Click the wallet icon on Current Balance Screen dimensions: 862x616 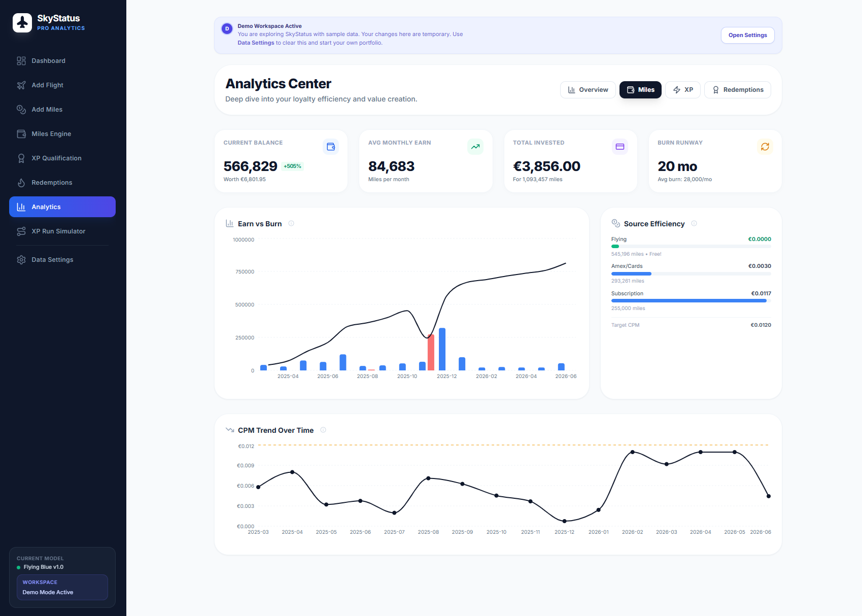[331, 147]
